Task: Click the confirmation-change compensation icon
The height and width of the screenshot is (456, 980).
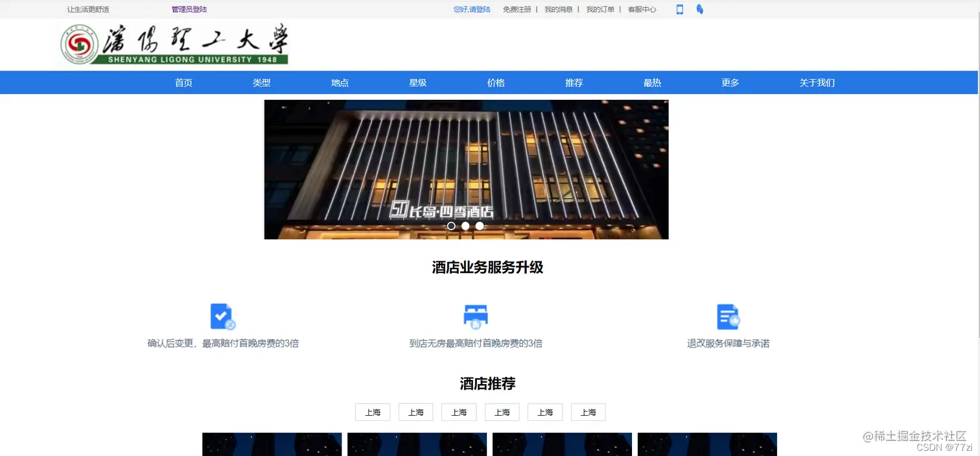Action: tap(222, 317)
